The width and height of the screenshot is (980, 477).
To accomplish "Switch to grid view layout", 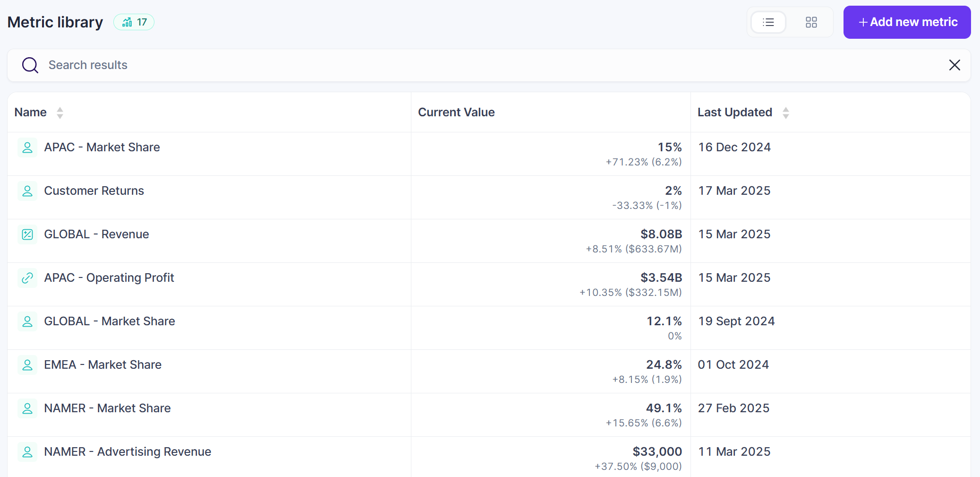I will [x=811, y=22].
